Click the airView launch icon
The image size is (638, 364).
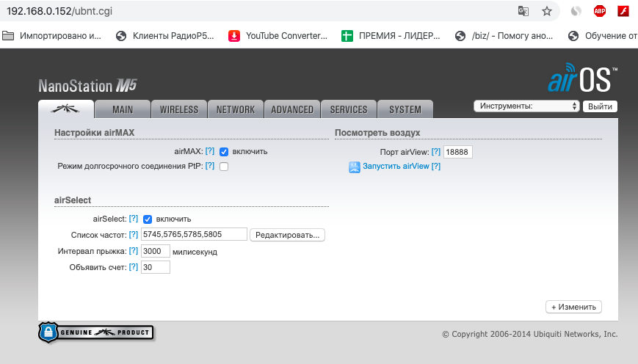point(355,167)
